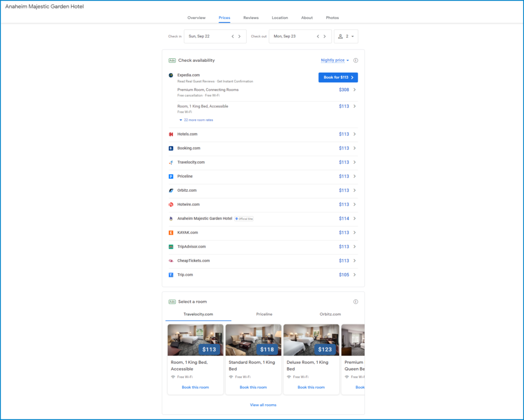
Task: Click the Mon, Sep 23 check-out field
Action: click(300, 36)
